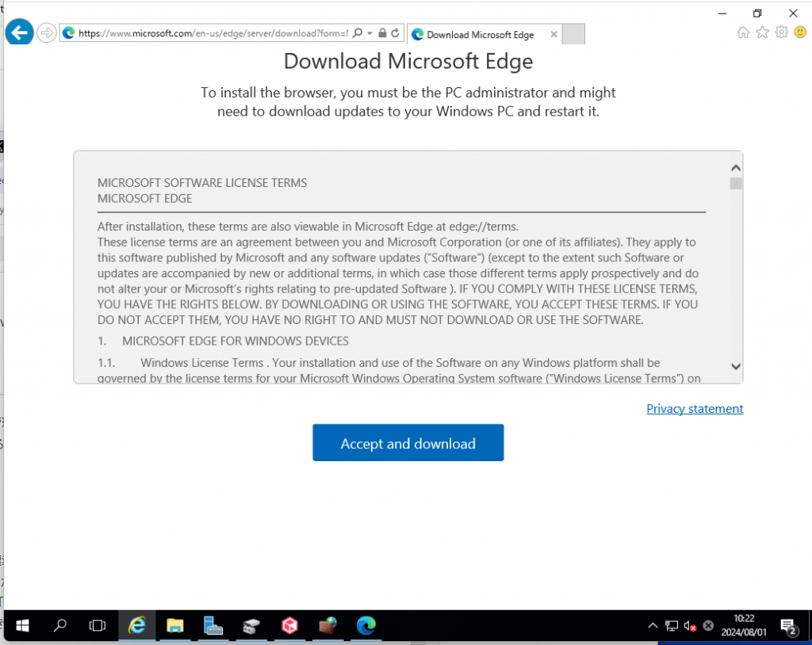This screenshot has width=812, height=645.
Task: Click "1. MICROSOFT EDGE FOR WINDOWS DEVICES" text
Action: 223,342
